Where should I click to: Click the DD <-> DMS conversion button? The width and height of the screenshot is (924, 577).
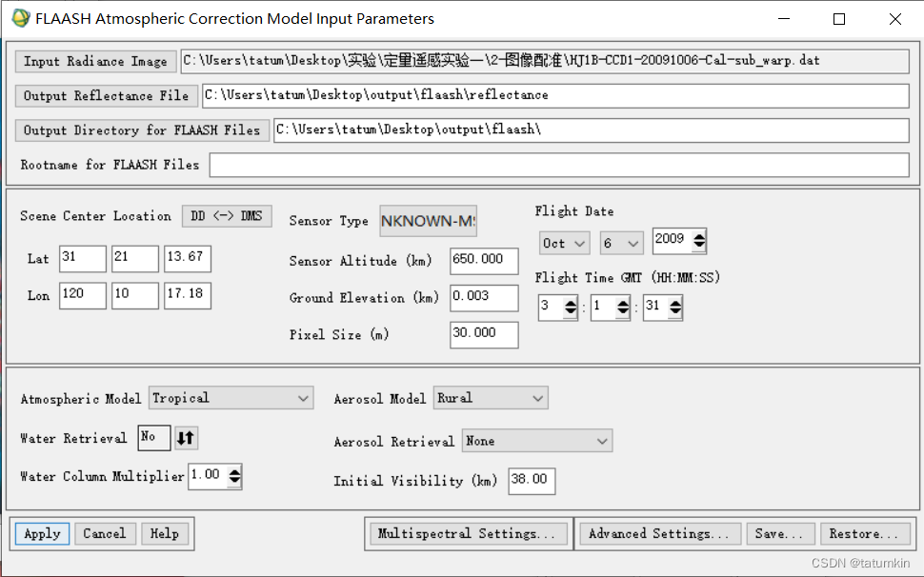pos(227,216)
